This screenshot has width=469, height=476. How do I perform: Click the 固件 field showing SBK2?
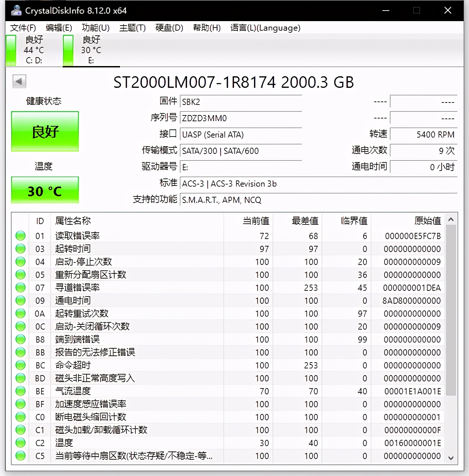241,102
